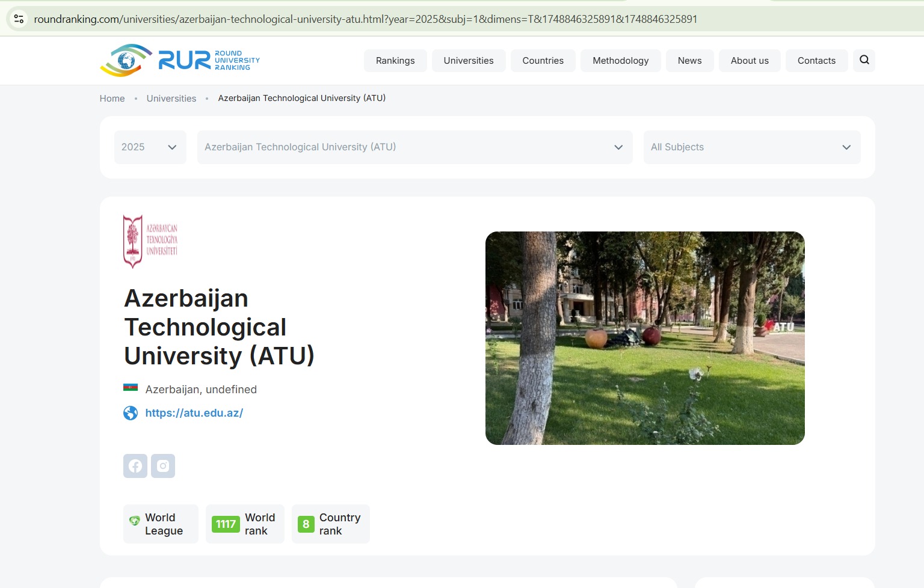Click the World League card

click(x=161, y=524)
